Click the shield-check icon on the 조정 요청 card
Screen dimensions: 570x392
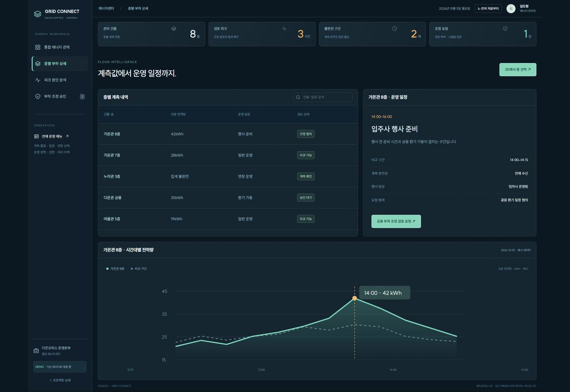coord(505,29)
